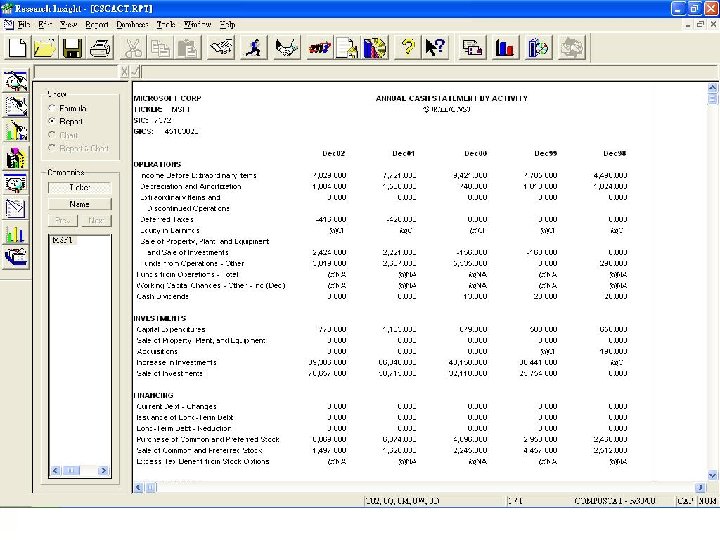Save using the floppy disk icon
720x540 pixels.
coord(72,48)
